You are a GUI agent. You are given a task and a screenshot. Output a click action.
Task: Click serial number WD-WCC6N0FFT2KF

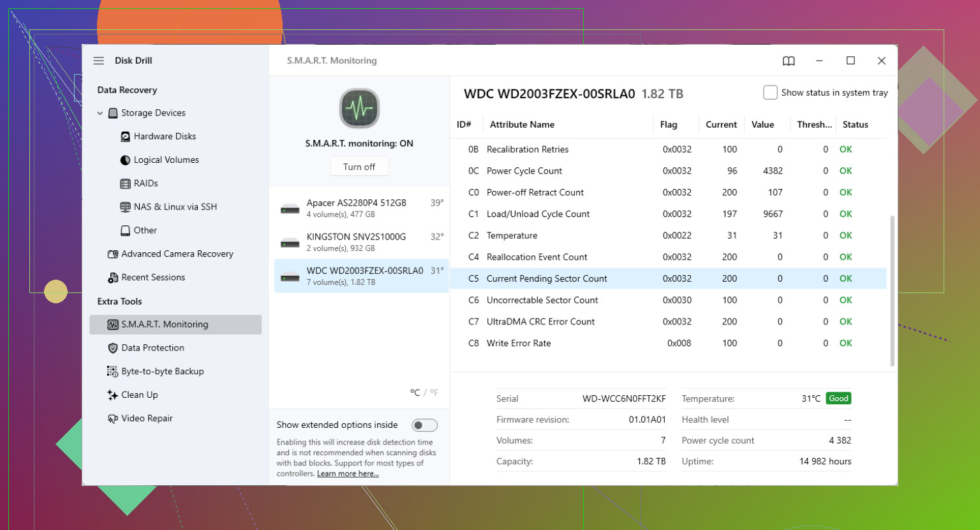pyautogui.click(x=624, y=398)
